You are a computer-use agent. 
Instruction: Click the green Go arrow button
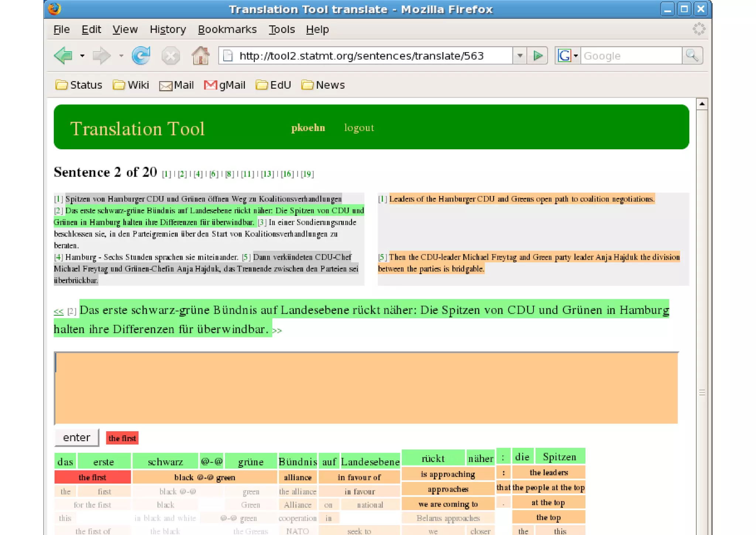tap(538, 56)
